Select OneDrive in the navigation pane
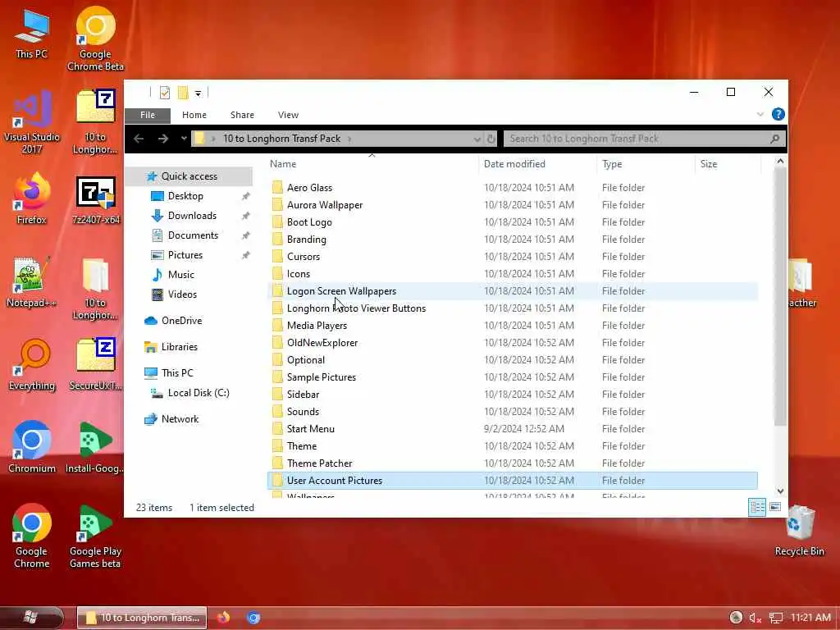 pyautogui.click(x=181, y=321)
